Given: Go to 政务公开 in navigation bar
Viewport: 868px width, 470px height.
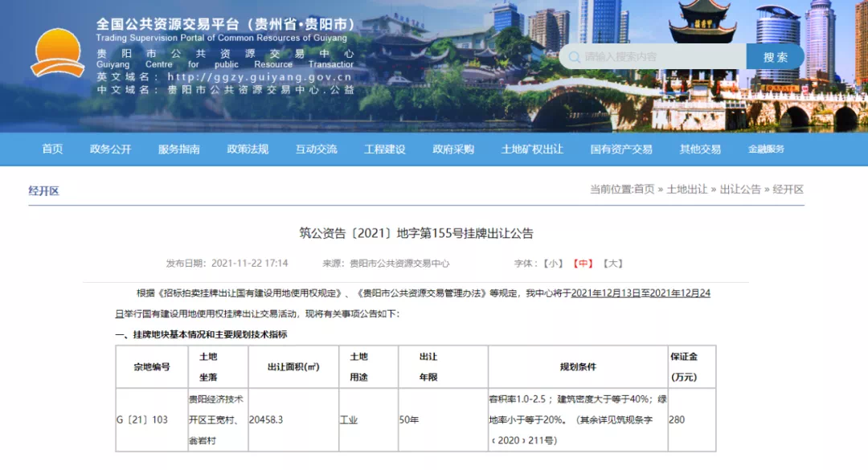Looking at the screenshot, I should [x=110, y=149].
